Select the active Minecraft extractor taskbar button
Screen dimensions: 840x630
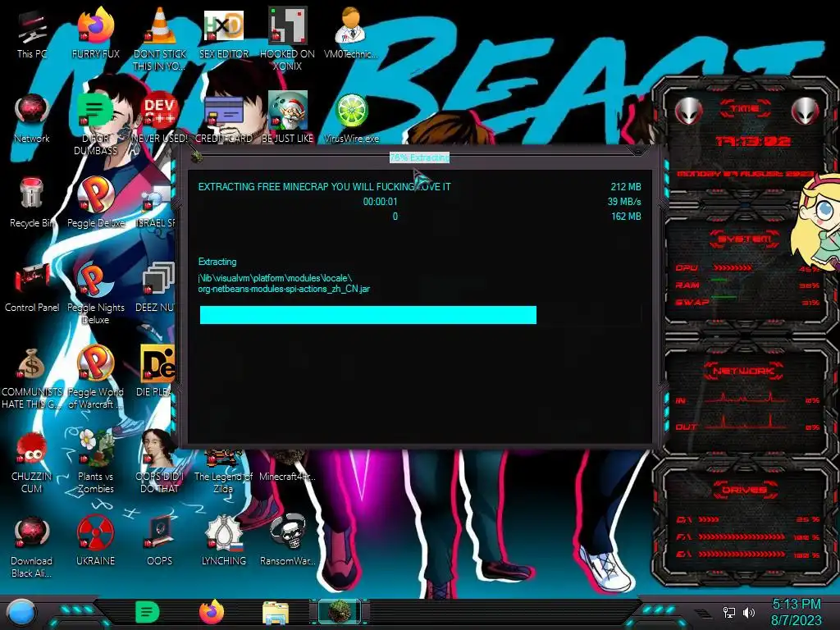pos(340,612)
